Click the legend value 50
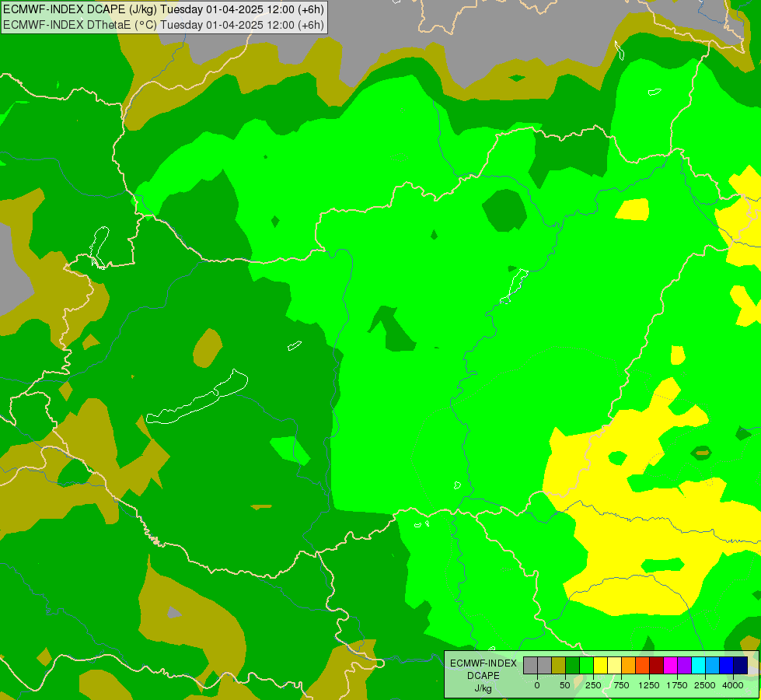This screenshot has height=700, width=761. point(565,685)
